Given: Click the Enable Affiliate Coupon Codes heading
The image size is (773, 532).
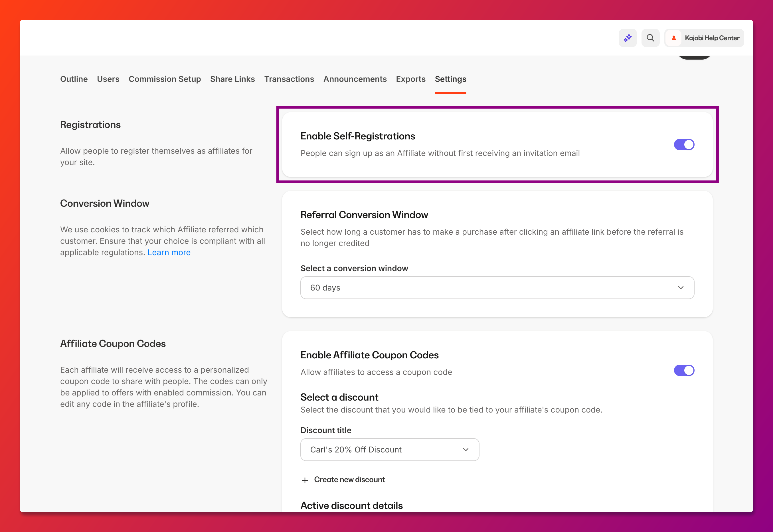Looking at the screenshot, I should point(369,355).
